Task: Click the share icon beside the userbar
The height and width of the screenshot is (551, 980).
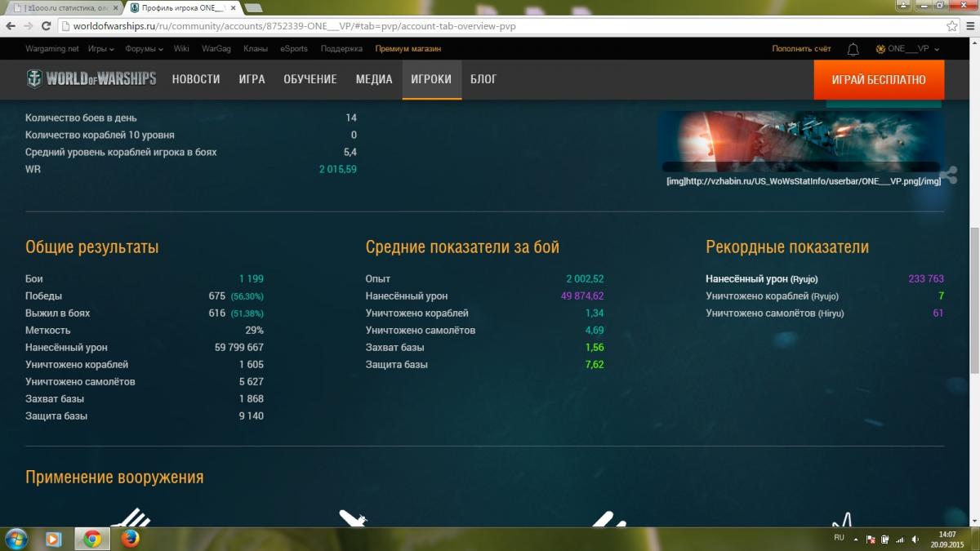Action: click(x=949, y=174)
